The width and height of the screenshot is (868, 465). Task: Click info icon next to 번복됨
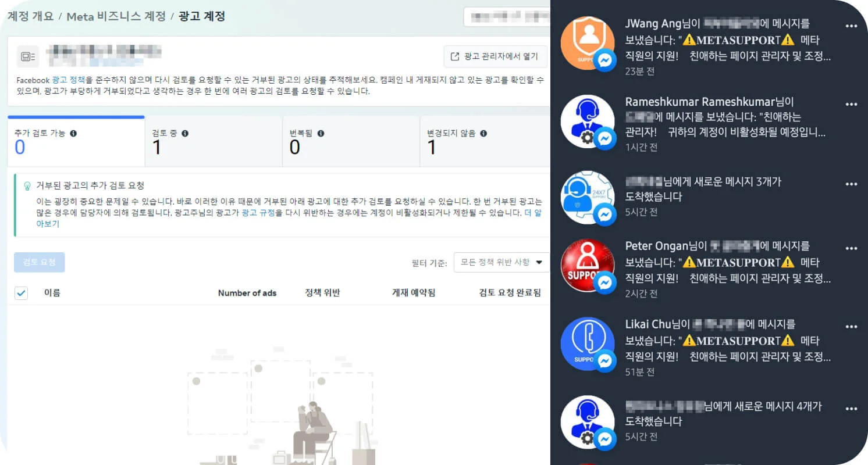(x=321, y=133)
